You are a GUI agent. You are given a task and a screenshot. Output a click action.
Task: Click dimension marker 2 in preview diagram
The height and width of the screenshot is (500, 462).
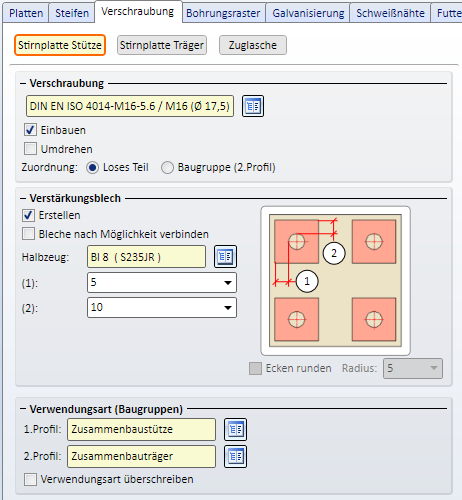[x=334, y=253]
